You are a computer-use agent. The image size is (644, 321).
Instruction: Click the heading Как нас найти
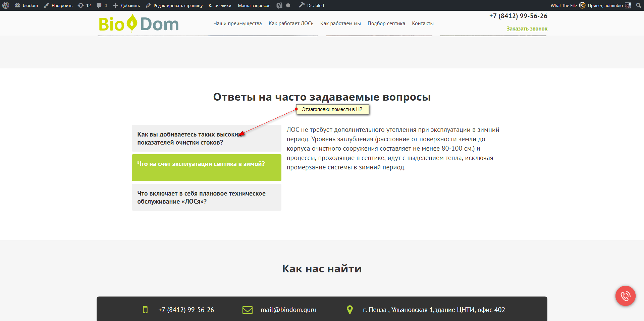[x=322, y=269]
